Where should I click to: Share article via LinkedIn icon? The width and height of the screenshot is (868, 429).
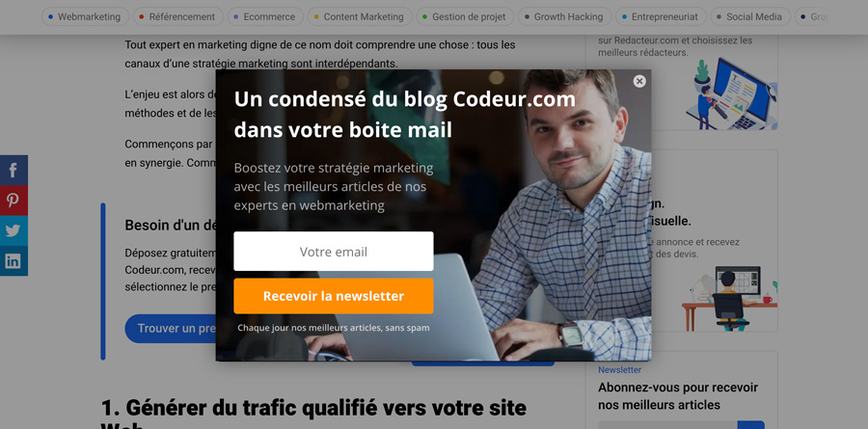point(14,260)
